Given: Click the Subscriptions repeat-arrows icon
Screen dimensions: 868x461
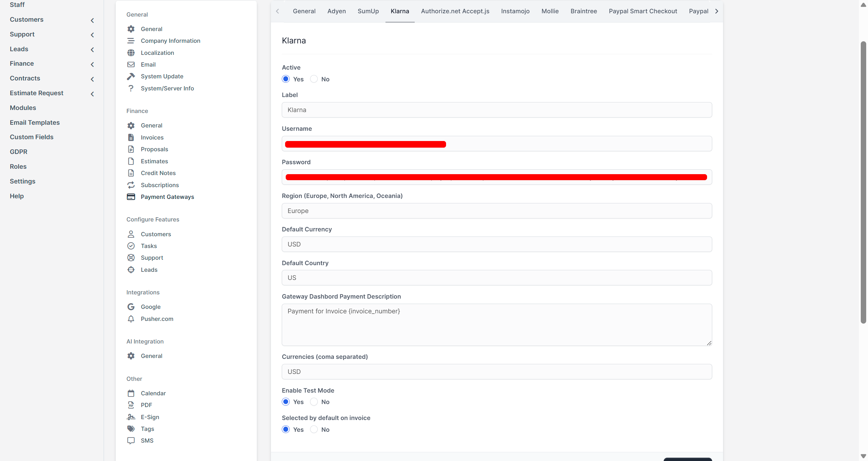Looking at the screenshot, I should click(x=131, y=185).
